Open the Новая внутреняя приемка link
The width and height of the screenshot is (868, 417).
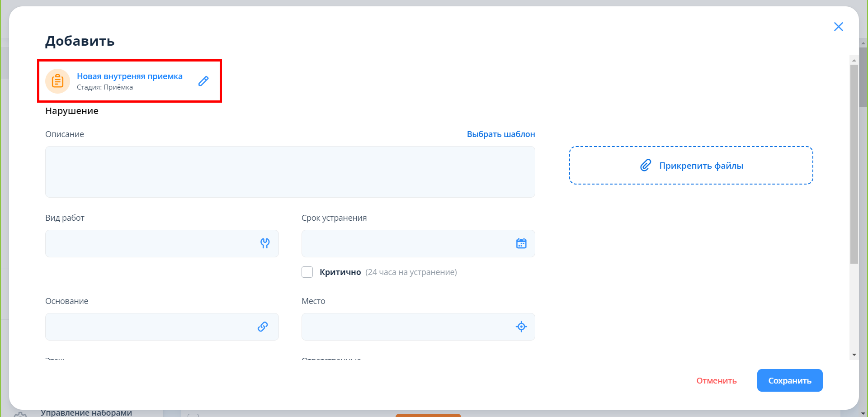130,76
